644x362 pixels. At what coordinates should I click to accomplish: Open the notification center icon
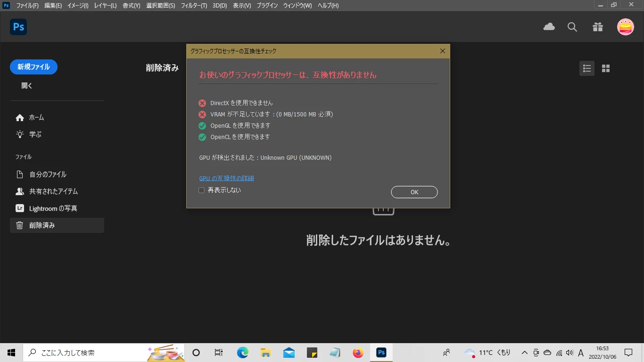628,353
